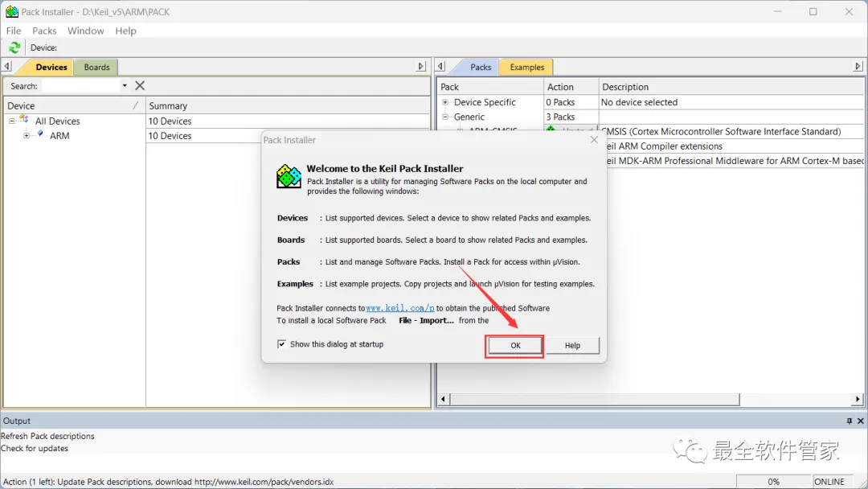868x489 pixels.
Task: Click 'No device selected' description
Action: tap(639, 102)
